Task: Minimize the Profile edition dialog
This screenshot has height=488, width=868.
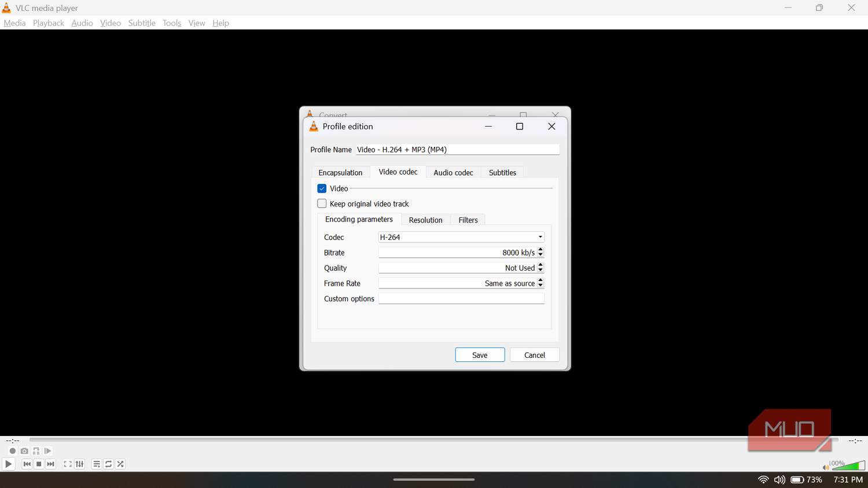Action: tap(488, 126)
